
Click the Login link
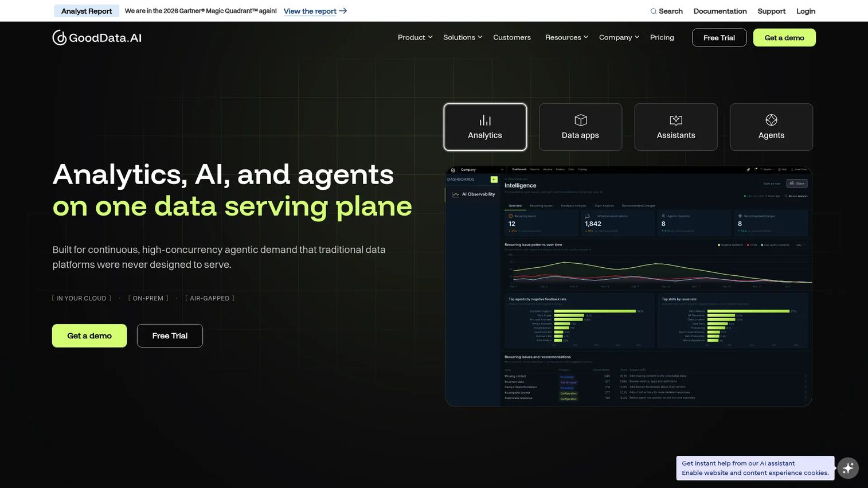click(x=806, y=11)
